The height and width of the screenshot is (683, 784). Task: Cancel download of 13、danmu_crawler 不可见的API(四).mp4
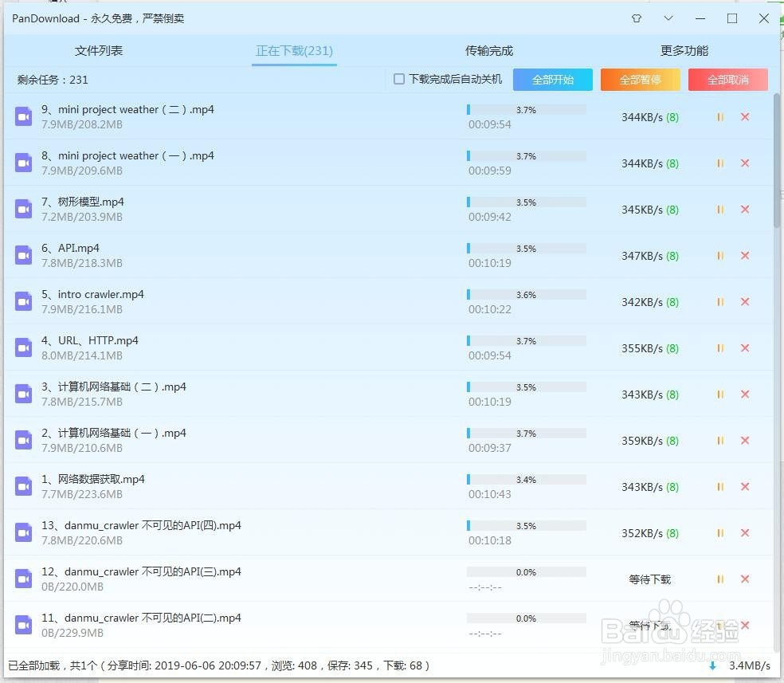745,533
